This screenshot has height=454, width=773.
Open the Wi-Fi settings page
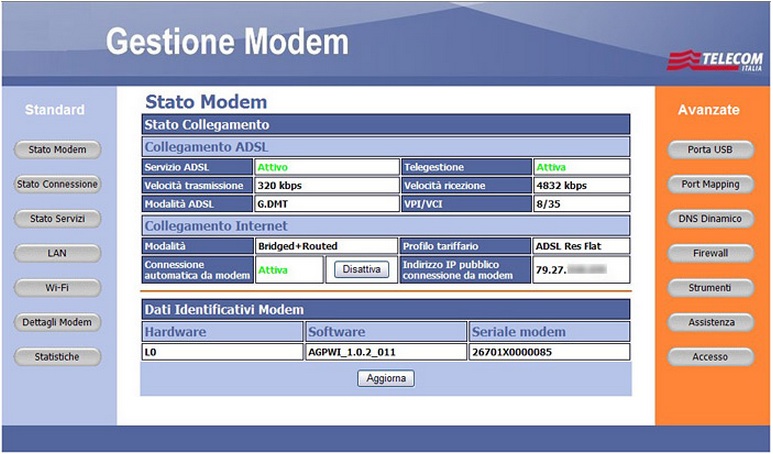(x=57, y=288)
